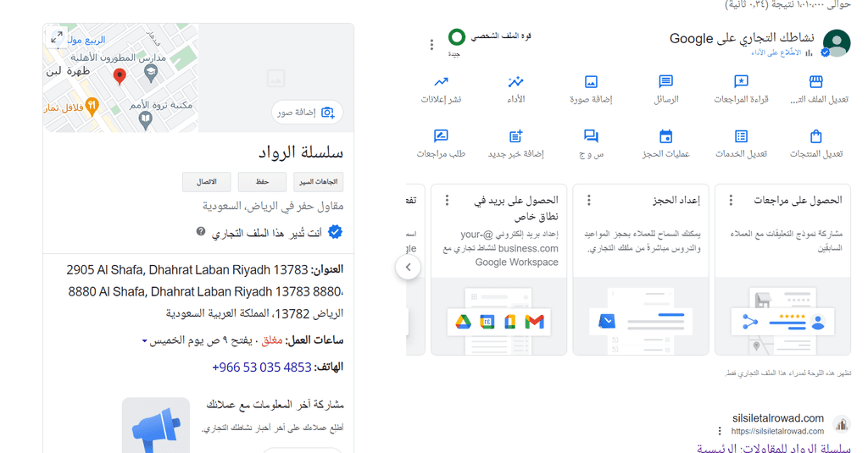
Task: Open options menu on إعداد الحجز card
Action: pos(589,200)
